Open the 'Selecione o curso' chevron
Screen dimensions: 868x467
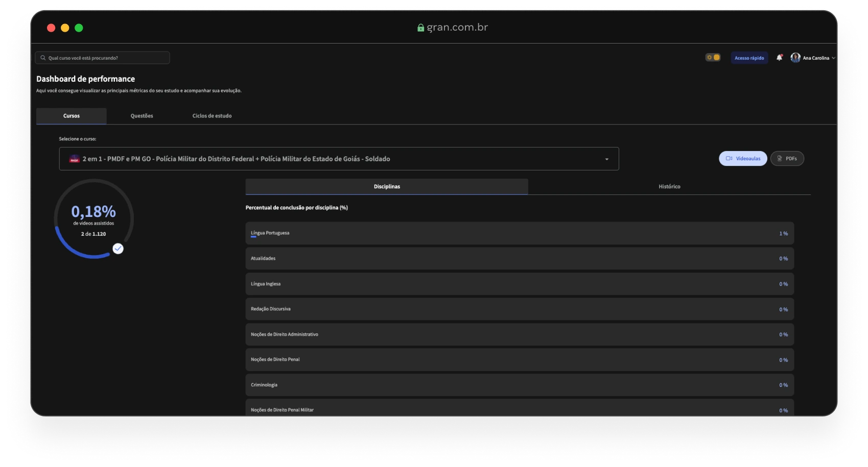[607, 159]
